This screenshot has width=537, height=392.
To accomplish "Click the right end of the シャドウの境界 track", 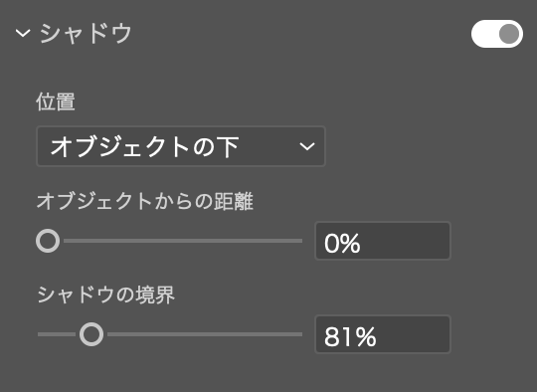I will point(299,334).
